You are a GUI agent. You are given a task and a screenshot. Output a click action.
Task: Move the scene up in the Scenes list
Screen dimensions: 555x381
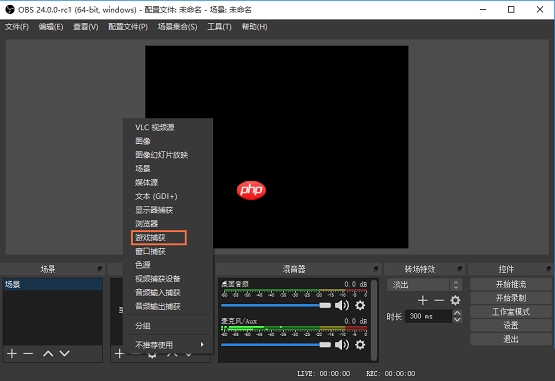(x=48, y=353)
